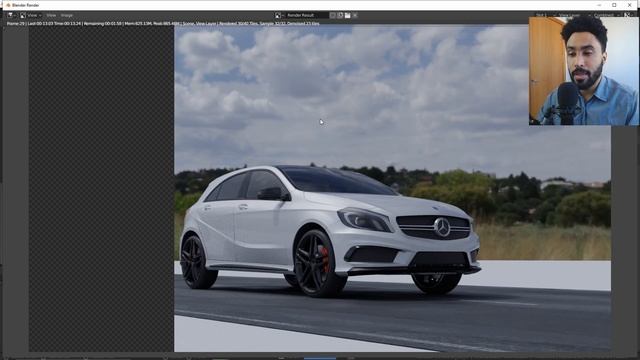
Task: Click the new image icon
Action: [340, 15]
